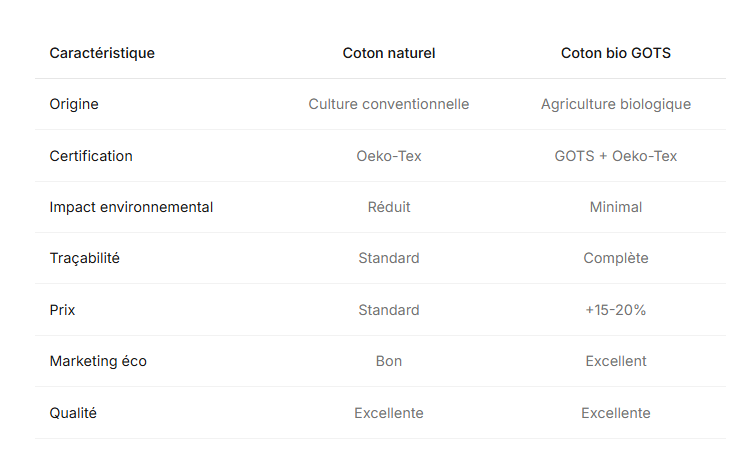Select the Agriculture biologique cell

click(615, 104)
